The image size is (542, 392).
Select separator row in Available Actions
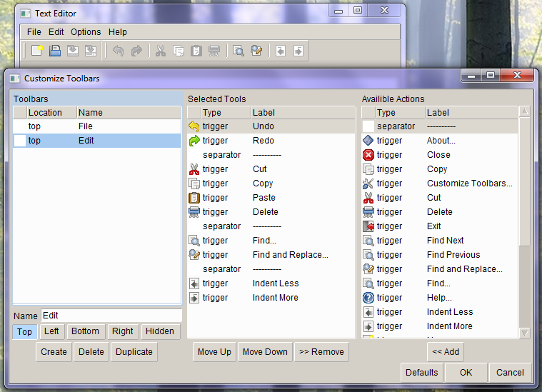point(440,126)
